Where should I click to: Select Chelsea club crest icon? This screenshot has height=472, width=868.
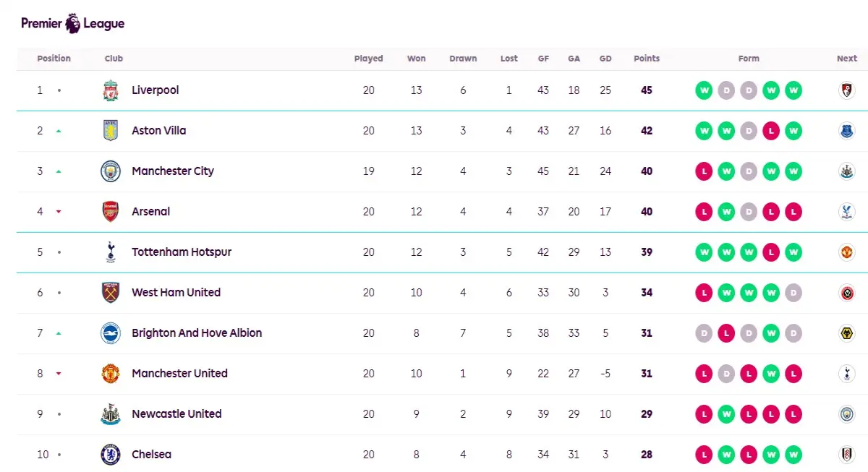pyautogui.click(x=110, y=455)
